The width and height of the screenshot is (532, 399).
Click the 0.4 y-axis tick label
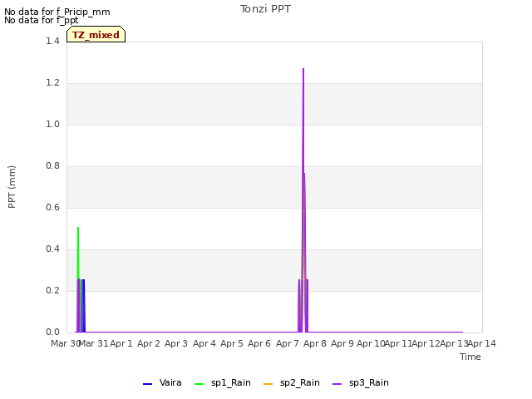click(52, 249)
